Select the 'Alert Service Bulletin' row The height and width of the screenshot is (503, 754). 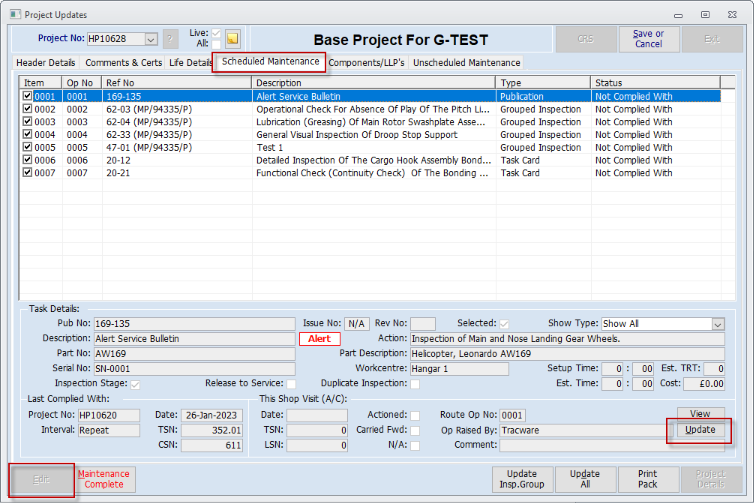pos(370,96)
